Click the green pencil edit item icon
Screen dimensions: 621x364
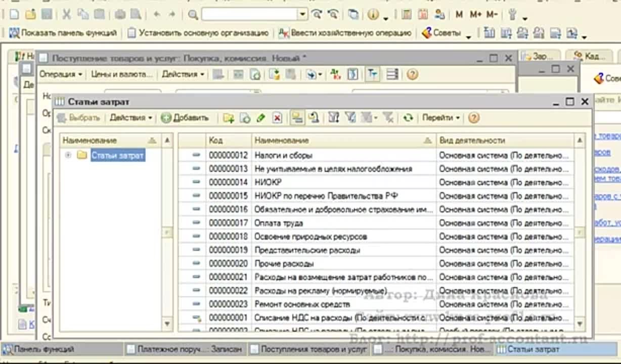(x=261, y=118)
